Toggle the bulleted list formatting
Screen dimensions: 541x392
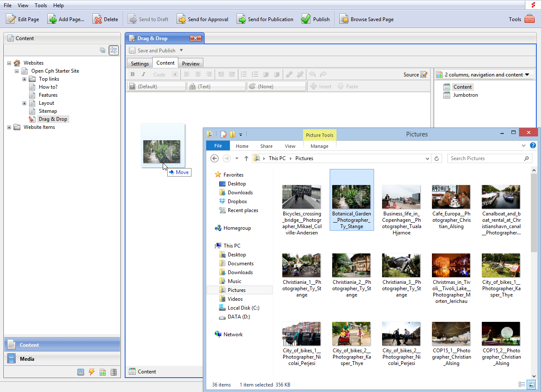(x=244, y=74)
